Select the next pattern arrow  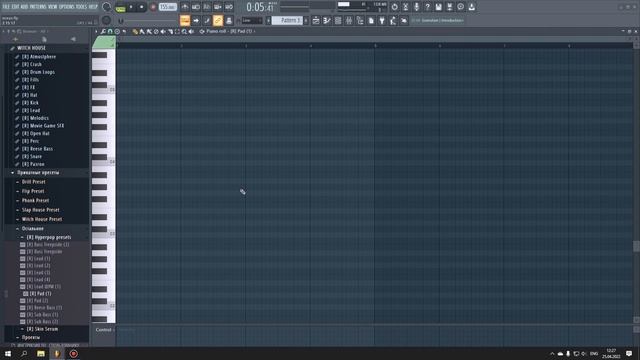click(306, 20)
